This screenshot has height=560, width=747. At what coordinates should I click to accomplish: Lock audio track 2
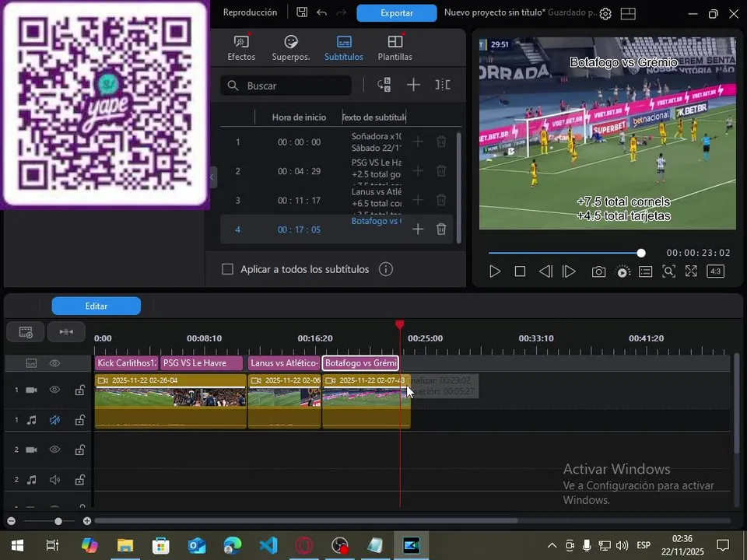pyautogui.click(x=79, y=480)
